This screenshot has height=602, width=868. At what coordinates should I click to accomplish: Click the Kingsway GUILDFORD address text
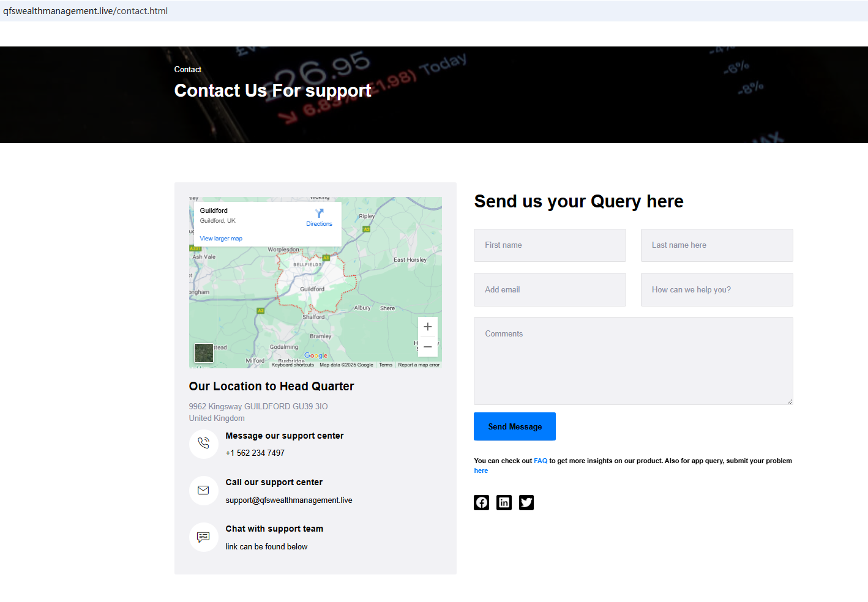point(258,406)
